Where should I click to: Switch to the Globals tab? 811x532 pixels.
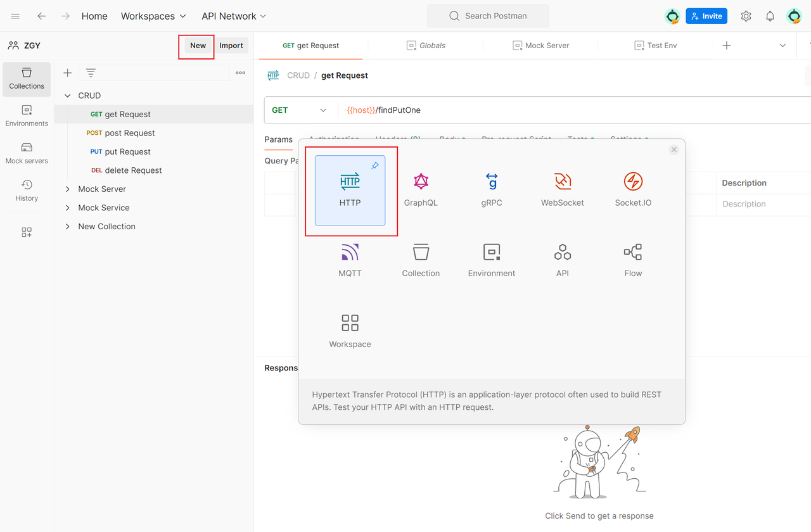(x=426, y=46)
